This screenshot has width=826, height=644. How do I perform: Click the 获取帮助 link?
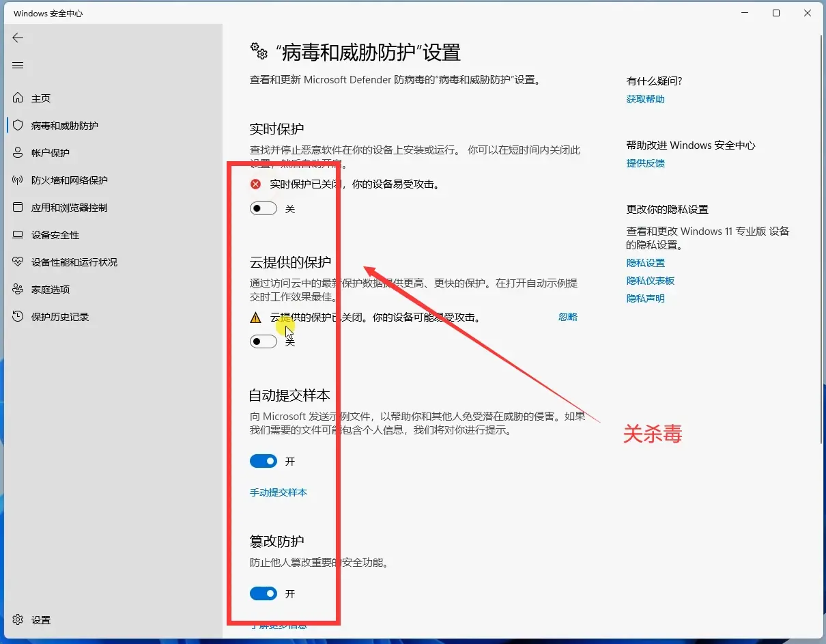(x=645, y=99)
